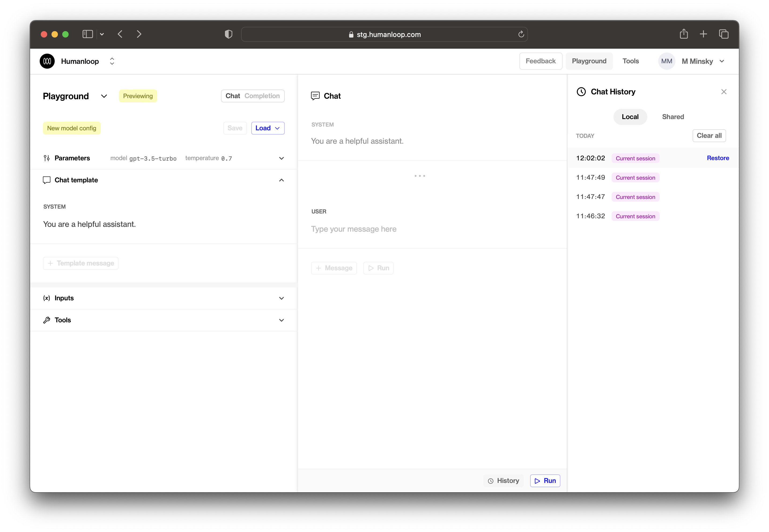Screen dimensions: 769x532
Task: Click the Previewing badge
Action: 138,96
